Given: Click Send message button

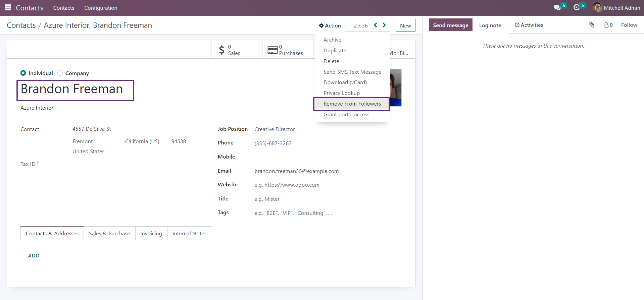Looking at the screenshot, I should (x=450, y=25).
